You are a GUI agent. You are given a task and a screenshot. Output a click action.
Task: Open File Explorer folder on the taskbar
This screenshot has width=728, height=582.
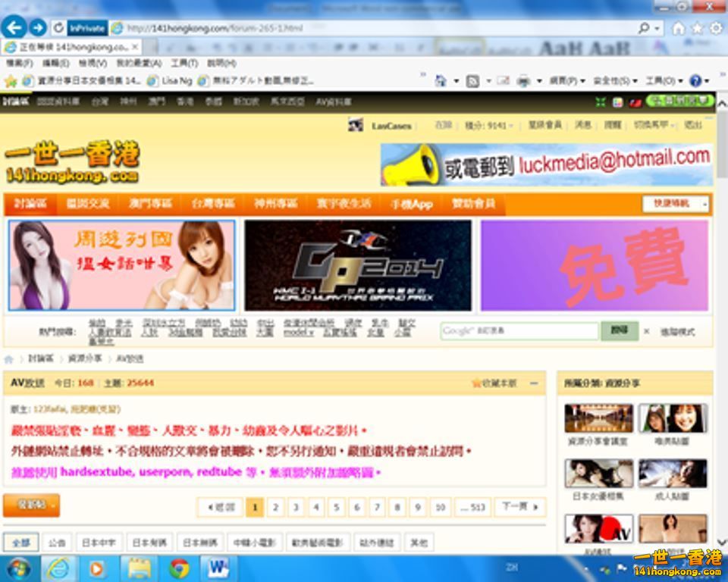139,568
